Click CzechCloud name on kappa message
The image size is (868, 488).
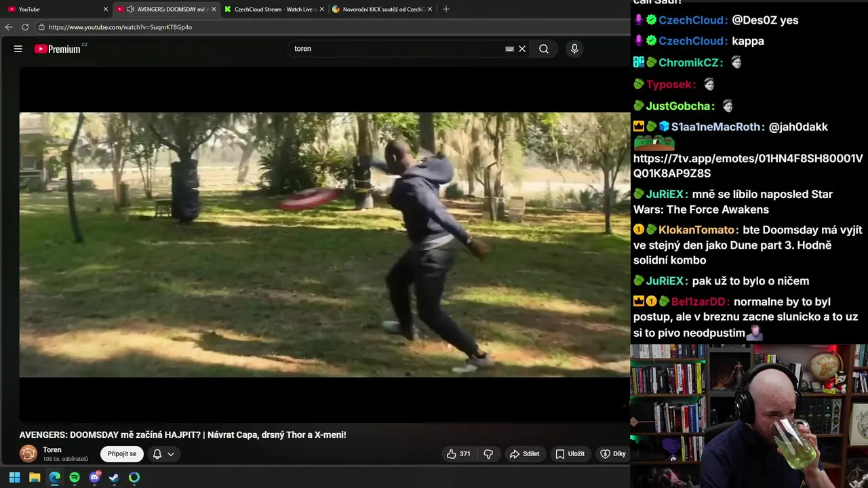click(690, 41)
